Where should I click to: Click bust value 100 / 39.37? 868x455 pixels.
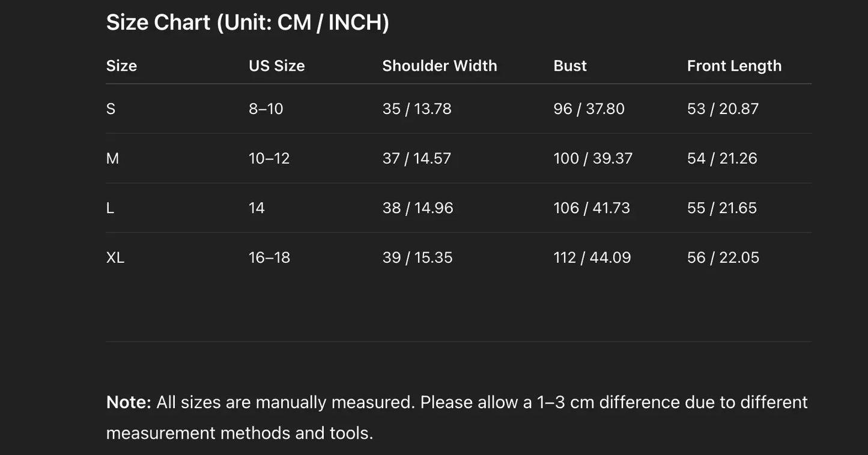pos(592,158)
